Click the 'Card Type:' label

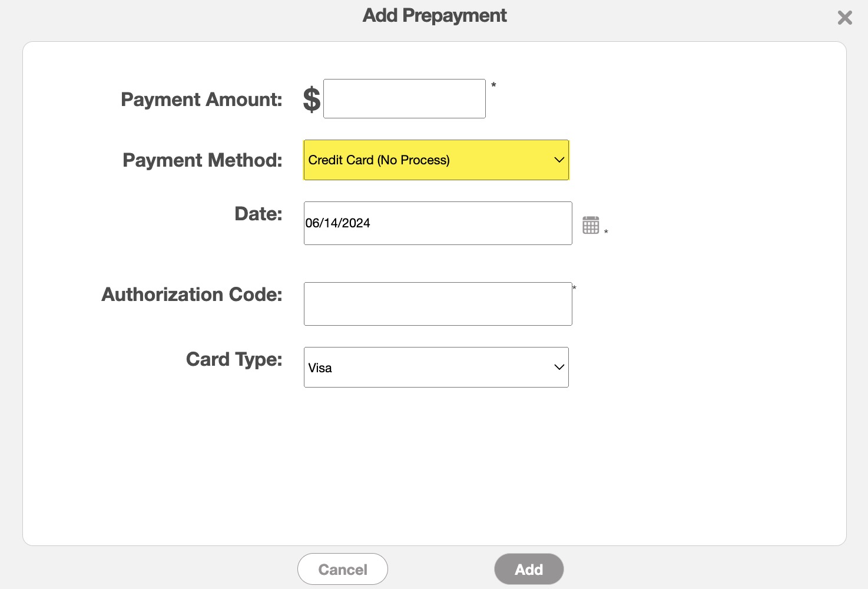coord(234,359)
